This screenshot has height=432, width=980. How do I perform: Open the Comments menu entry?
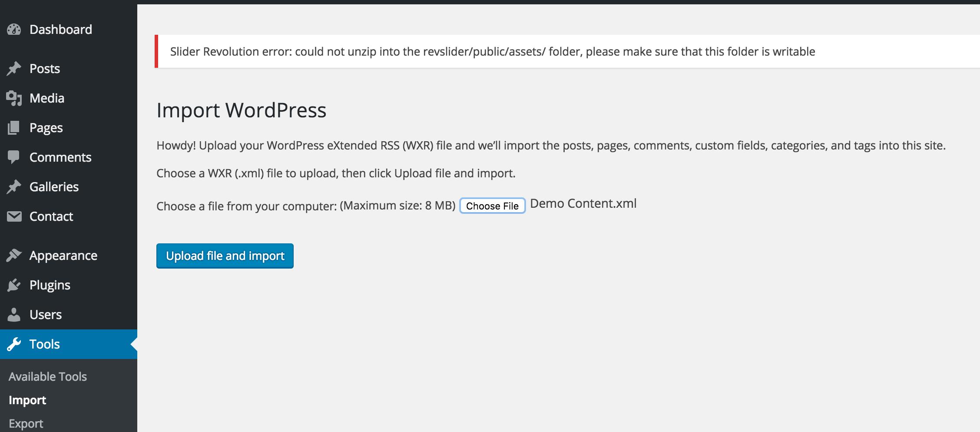click(60, 157)
